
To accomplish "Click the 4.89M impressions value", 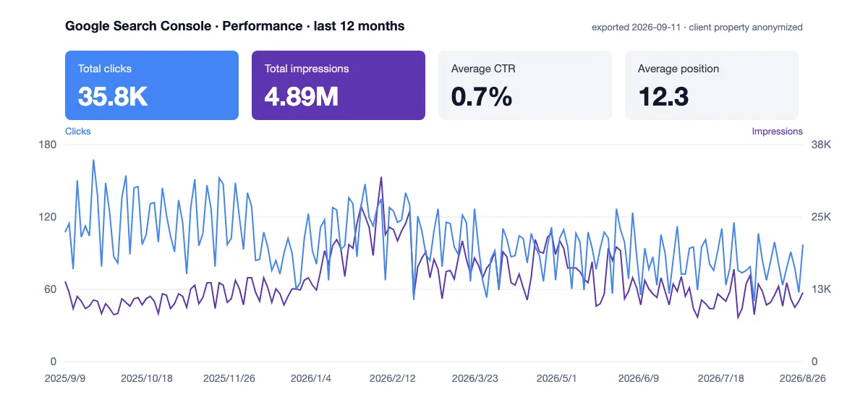I will [302, 96].
